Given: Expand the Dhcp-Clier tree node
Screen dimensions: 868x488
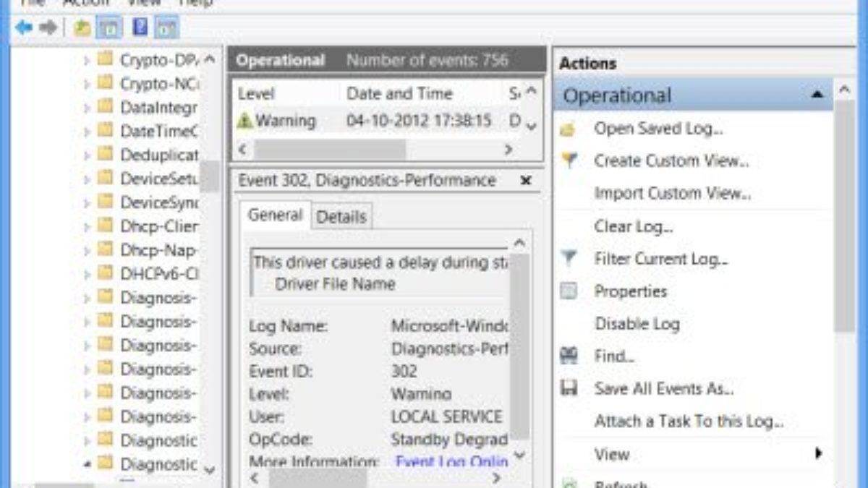Looking at the screenshot, I should (x=87, y=227).
